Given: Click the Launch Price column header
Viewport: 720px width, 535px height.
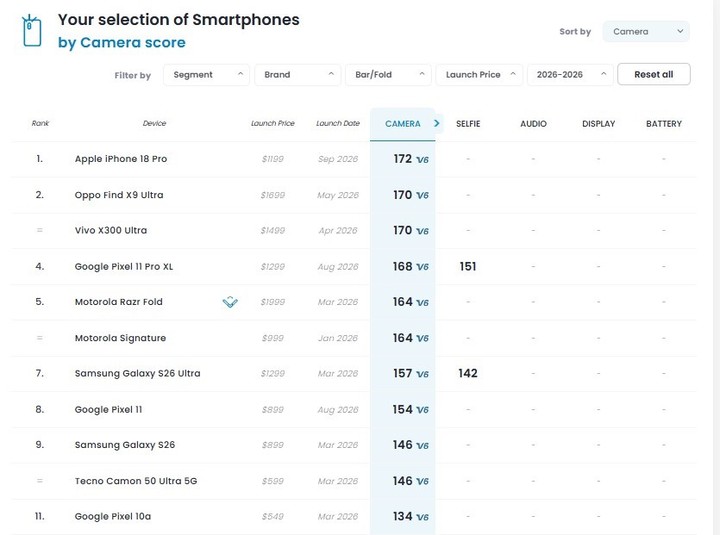Looking at the screenshot, I should [x=273, y=123].
